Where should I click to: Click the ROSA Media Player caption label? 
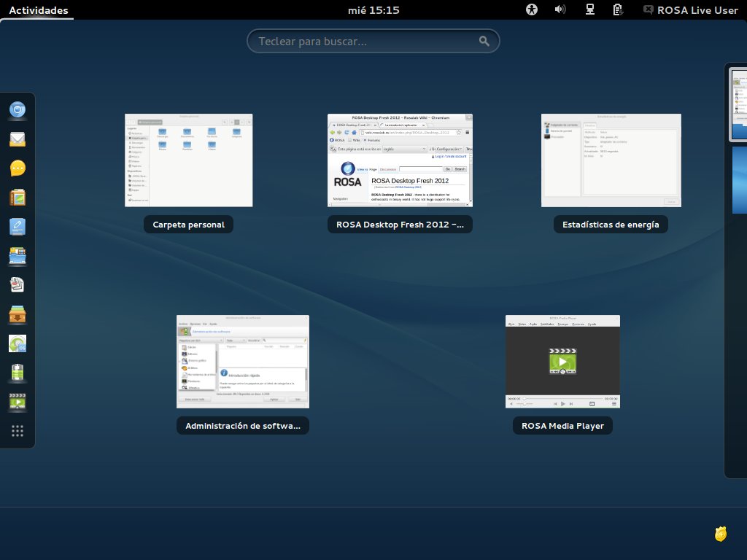coord(562,426)
